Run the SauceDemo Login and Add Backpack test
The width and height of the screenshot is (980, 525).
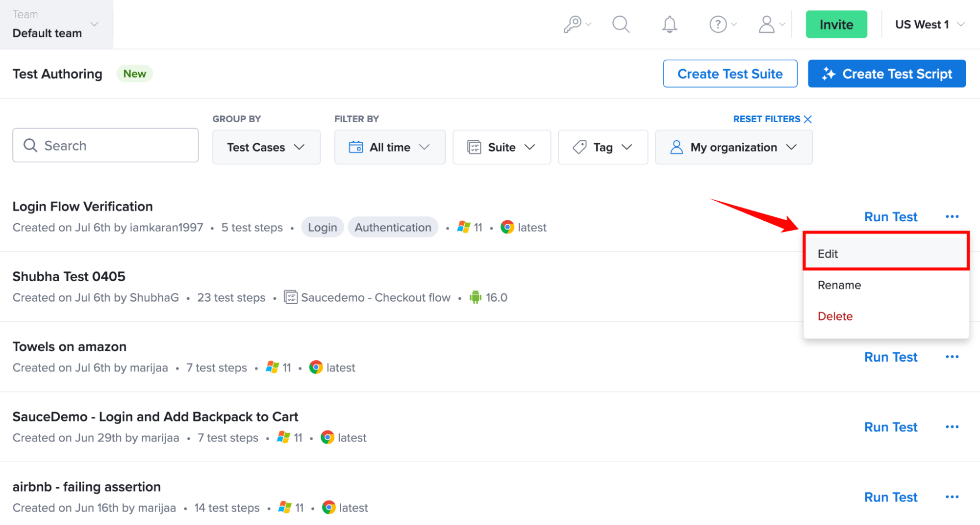890,427
